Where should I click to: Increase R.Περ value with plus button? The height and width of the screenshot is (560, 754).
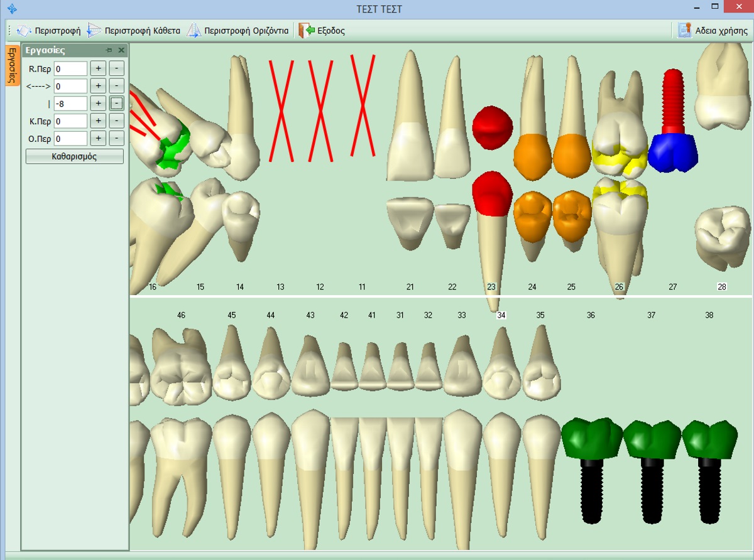[98, 68]
